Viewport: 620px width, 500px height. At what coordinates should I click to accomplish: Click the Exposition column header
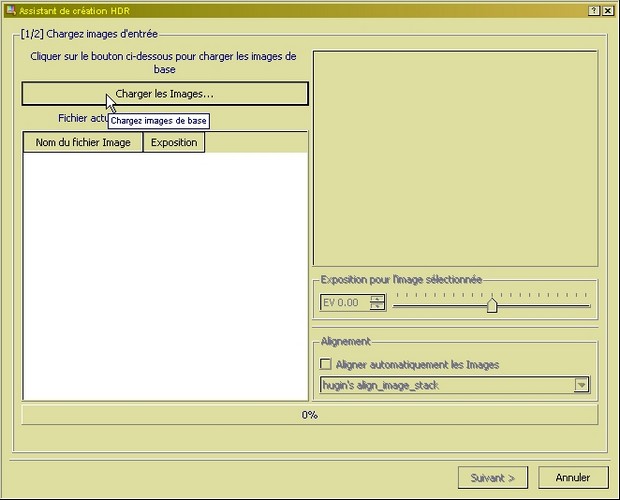click(174, 142)
